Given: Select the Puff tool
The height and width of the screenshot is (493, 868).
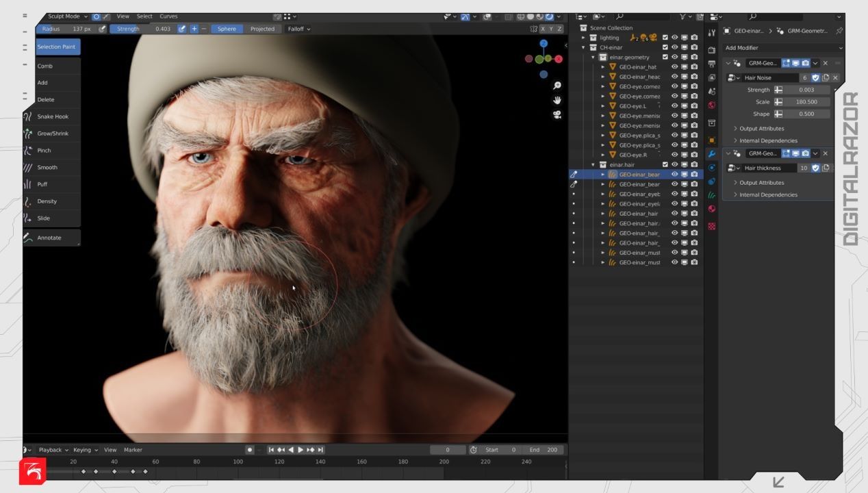Looking at the screenshot, I should pos(42,184).
